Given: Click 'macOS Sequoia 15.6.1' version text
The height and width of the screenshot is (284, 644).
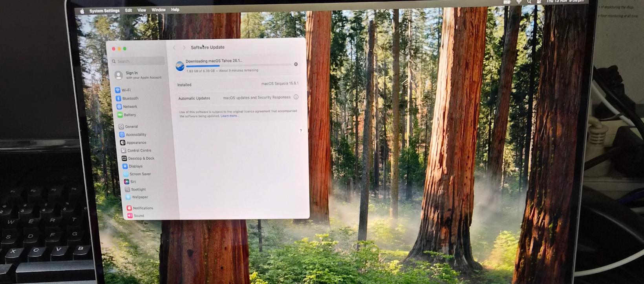Looking at the screenshot, I should pyautogui.click(x=280, y=83).
